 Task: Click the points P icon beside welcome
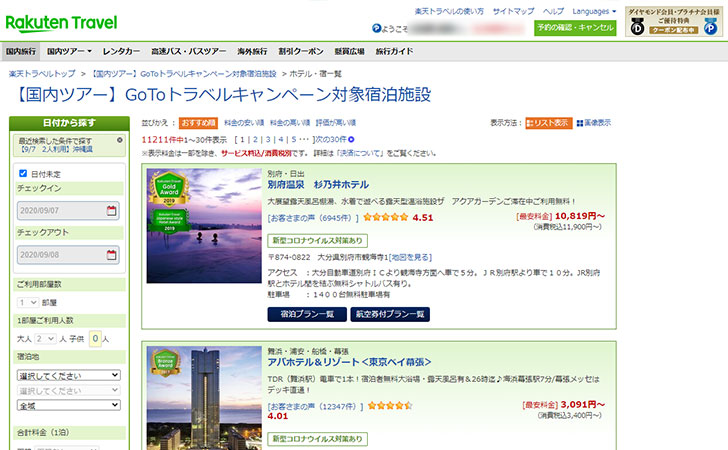tap(377, 28)
